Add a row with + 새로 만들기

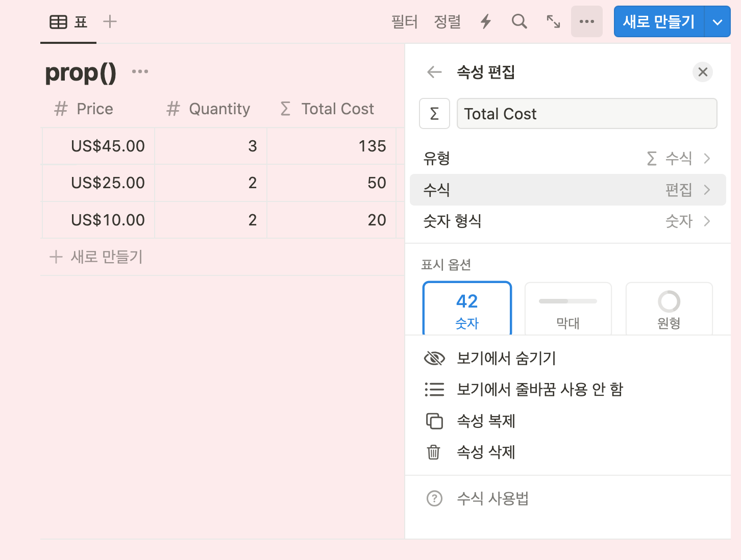coord(96,257)
